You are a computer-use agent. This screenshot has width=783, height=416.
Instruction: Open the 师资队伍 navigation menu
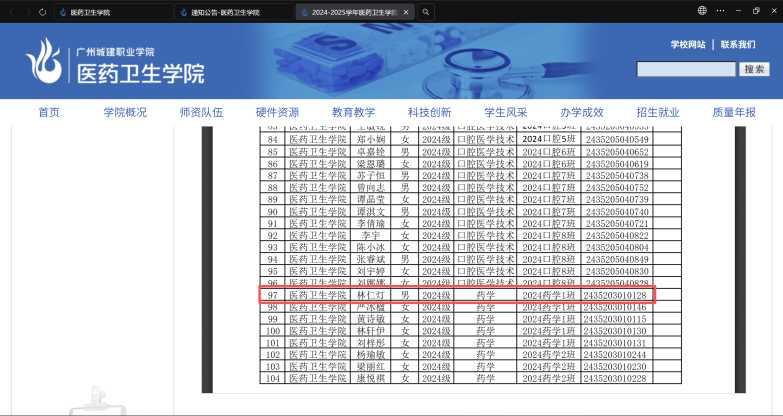click(201, 112)
